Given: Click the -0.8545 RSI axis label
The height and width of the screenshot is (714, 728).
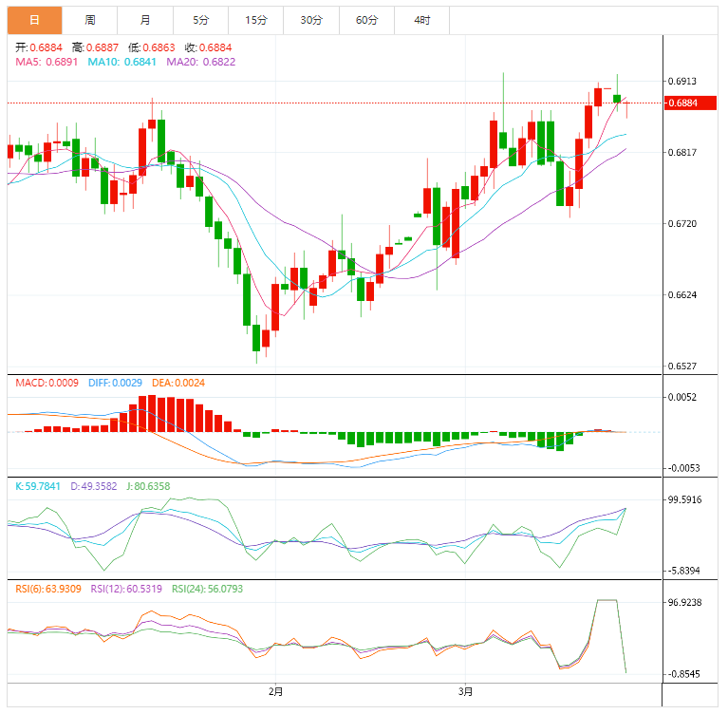Looking at the screenshot, I should pos(683,674).
